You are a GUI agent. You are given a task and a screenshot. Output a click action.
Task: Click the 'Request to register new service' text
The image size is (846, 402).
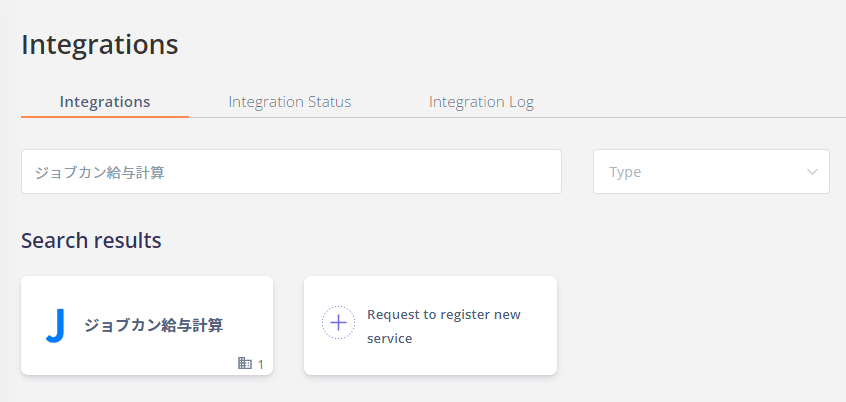444,326
